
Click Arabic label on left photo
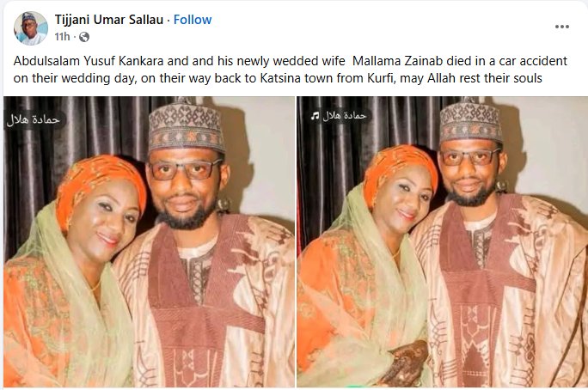tap(34, 119)
